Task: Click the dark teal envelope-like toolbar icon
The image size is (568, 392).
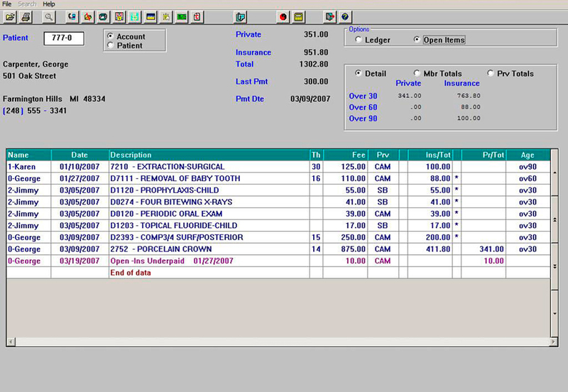Action: point(104,17)
